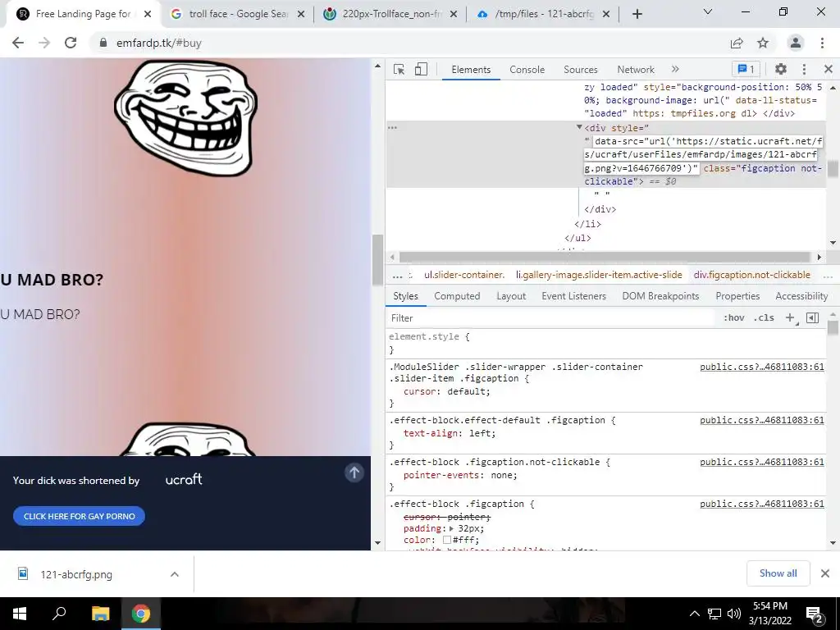Open the Computed styles tab
The height and width of the screenshot is (630, 840).
pos(457,295)
